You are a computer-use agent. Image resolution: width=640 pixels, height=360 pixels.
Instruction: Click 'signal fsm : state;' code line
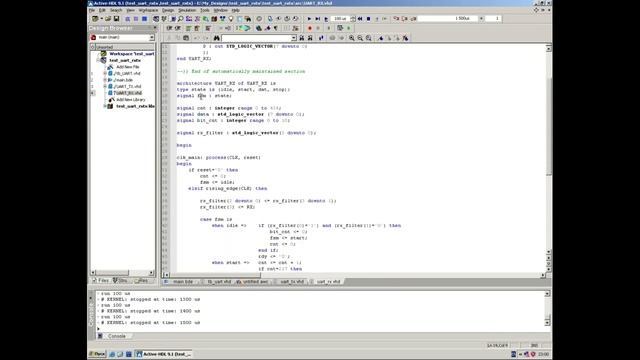coord(204,96)
